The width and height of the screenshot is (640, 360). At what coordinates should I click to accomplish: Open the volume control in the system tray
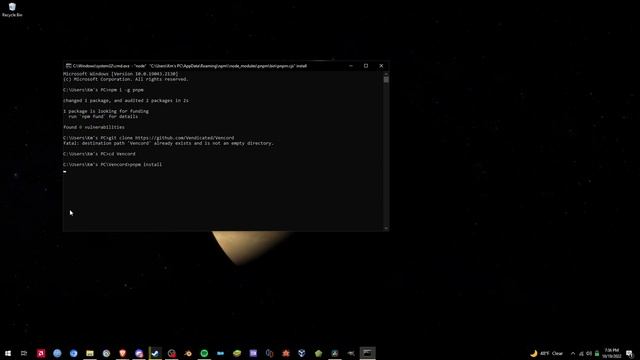click(x=589, y=353)
